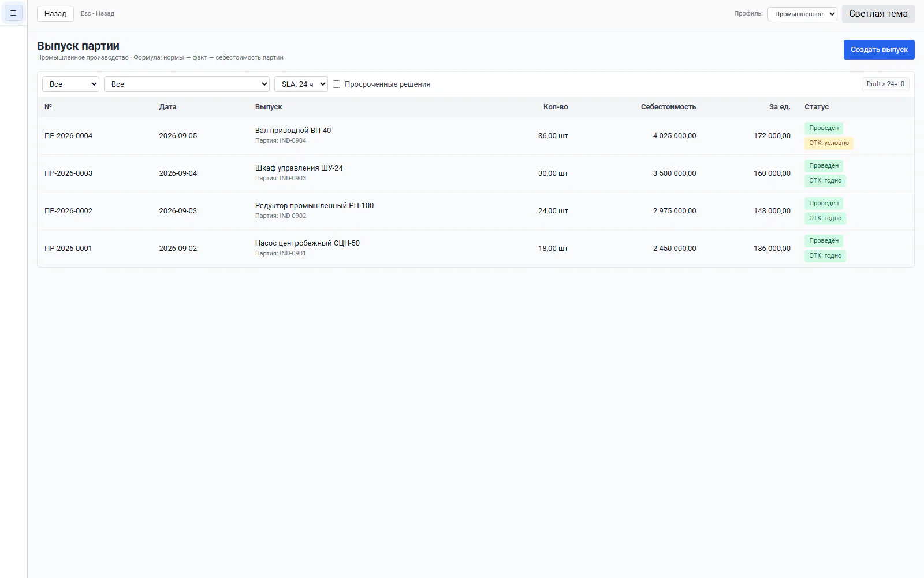Sort by the Себестоимость column header

click(x=668, y=107)
